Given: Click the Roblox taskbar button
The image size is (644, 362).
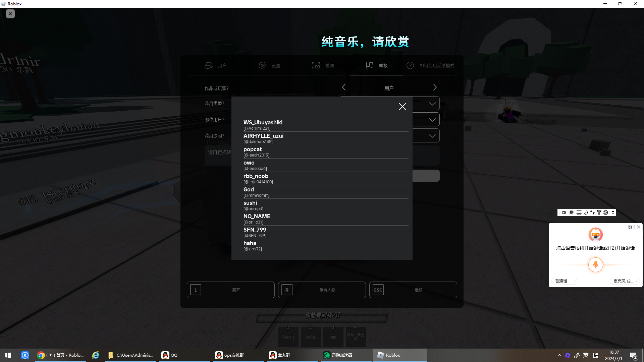Looking at the screenshot, I should [400, 355].
